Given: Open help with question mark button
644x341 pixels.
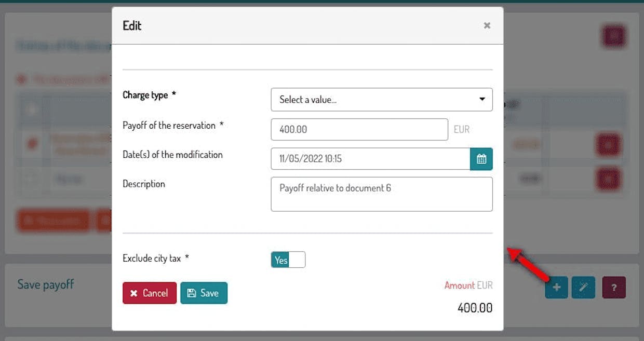Looking at the screenshot, I should [614, 287].
